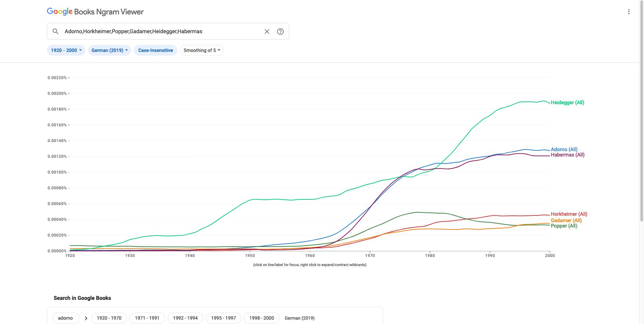Focus the Gadamer (All) line label
Screen dimensions: 644x324
click(566, 220)
